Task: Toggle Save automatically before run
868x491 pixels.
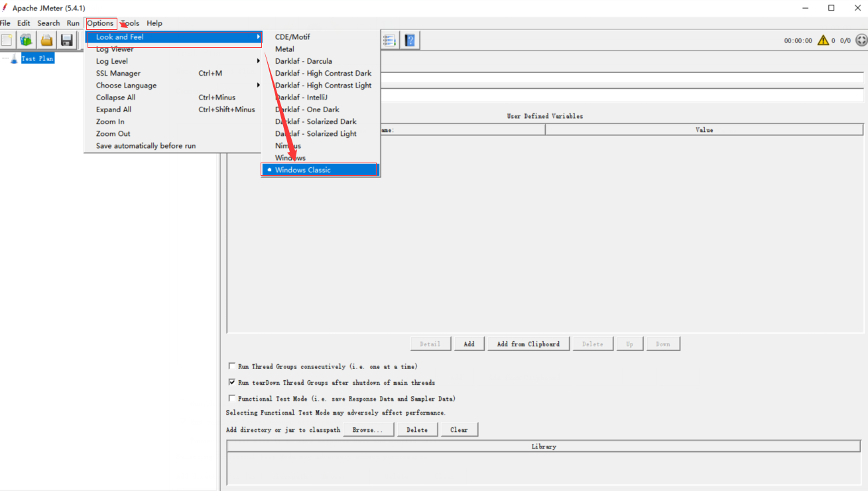Action: coord(172,145)
